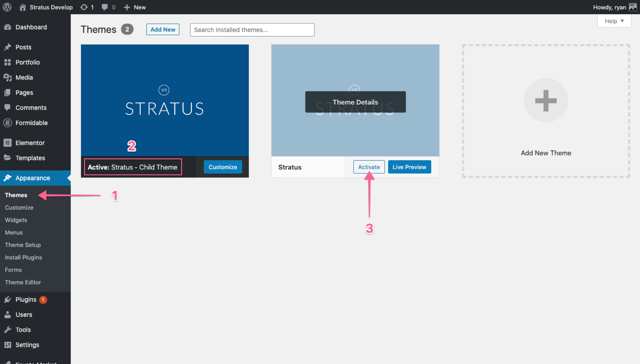Go to Customize in Appearance submenu
The height and width of the screenshot is (364, 640).
(x=19, y=207)
